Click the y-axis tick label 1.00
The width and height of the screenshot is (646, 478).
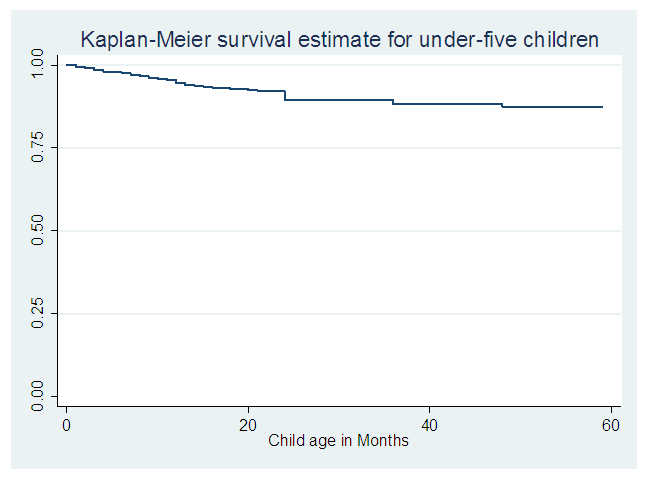(x=39, y=65)
